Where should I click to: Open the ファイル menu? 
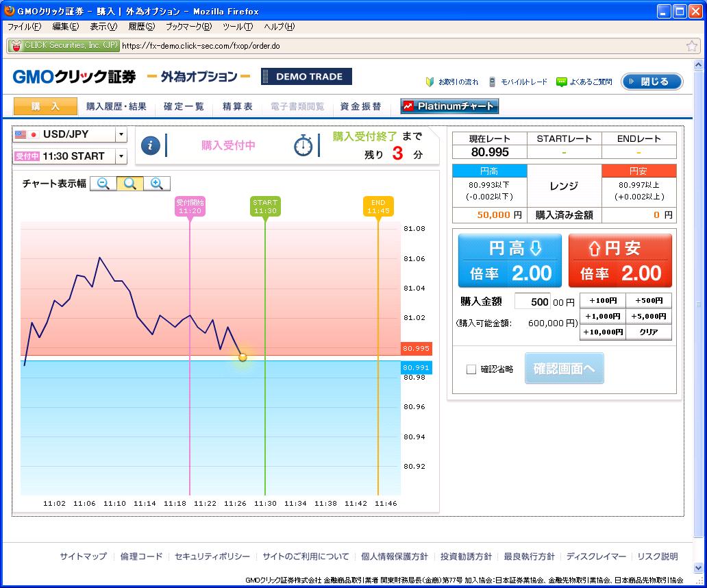click(24, 27)
